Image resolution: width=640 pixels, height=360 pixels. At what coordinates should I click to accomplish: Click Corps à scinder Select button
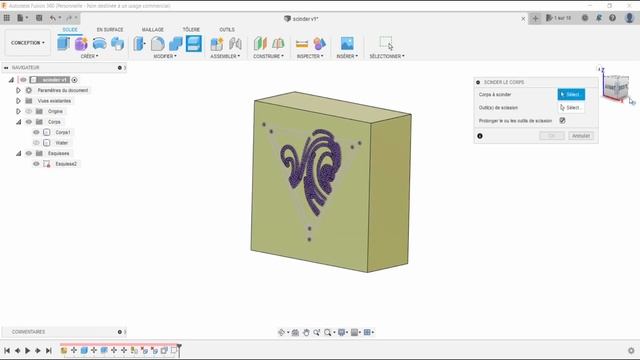[571, 94]
